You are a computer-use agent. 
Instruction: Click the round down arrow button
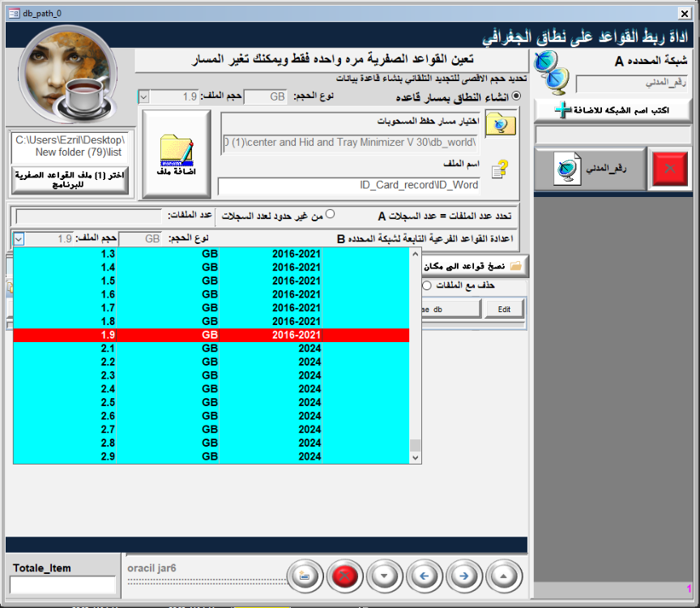(385, 576)
